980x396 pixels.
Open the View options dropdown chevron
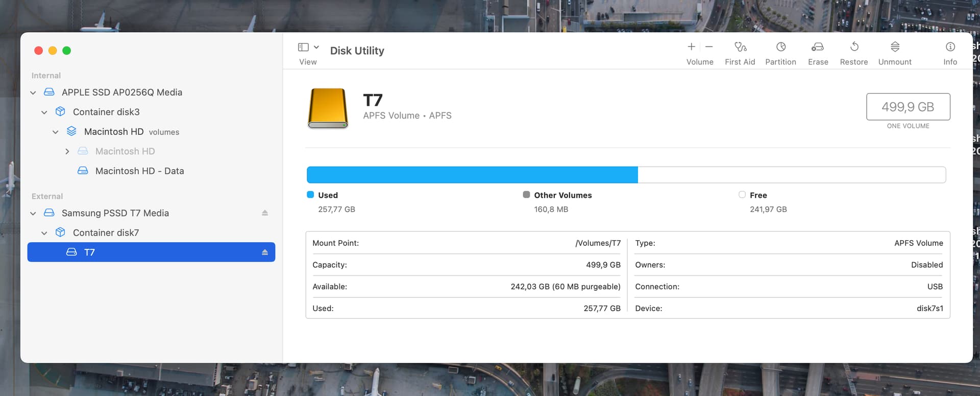click(x=316, y=47)
